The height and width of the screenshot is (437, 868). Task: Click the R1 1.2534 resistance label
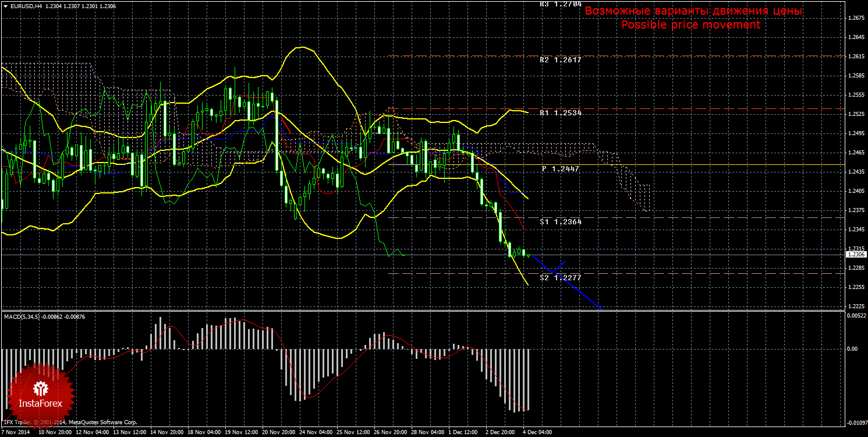tap(560, 112)
